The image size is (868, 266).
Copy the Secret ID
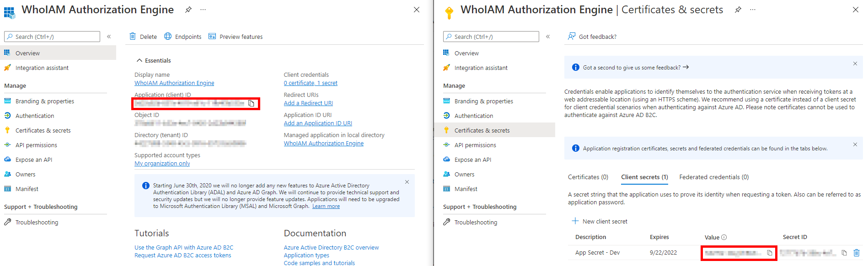tap(844, 253)
